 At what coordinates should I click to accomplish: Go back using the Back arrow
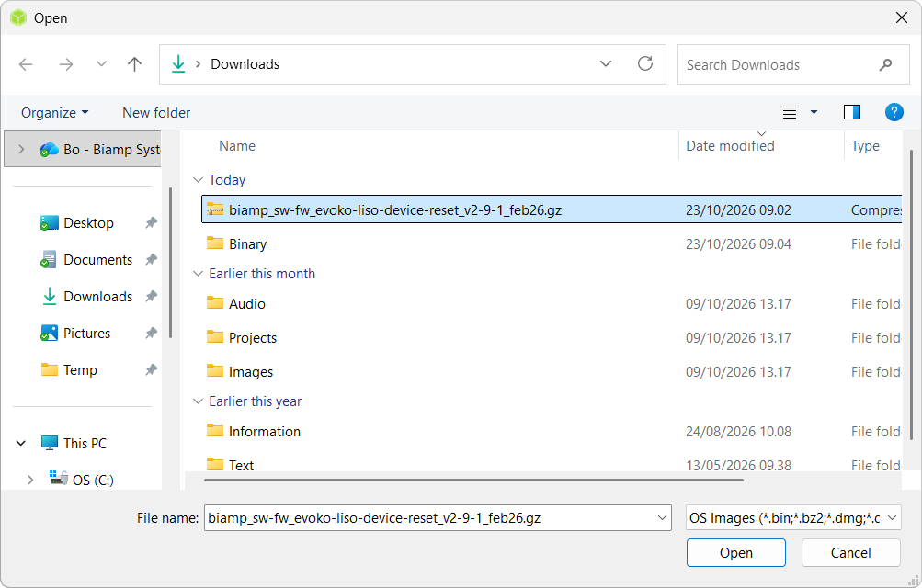coord(26,64)
